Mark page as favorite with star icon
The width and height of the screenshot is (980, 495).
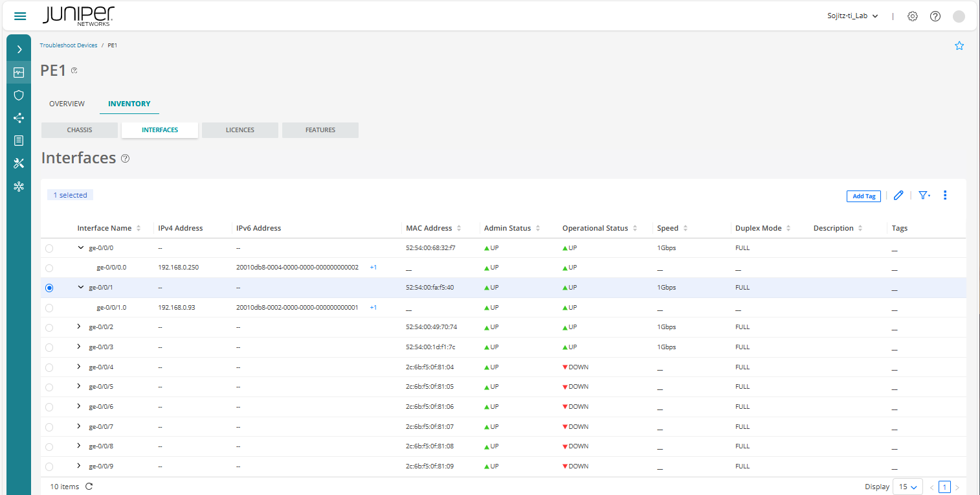tap(959, 46)
